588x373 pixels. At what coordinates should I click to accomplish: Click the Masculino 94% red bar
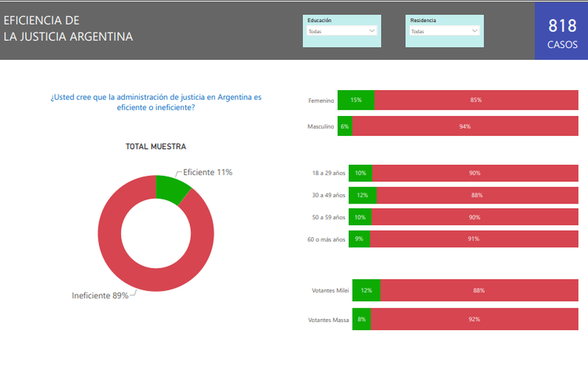(465, 126)
